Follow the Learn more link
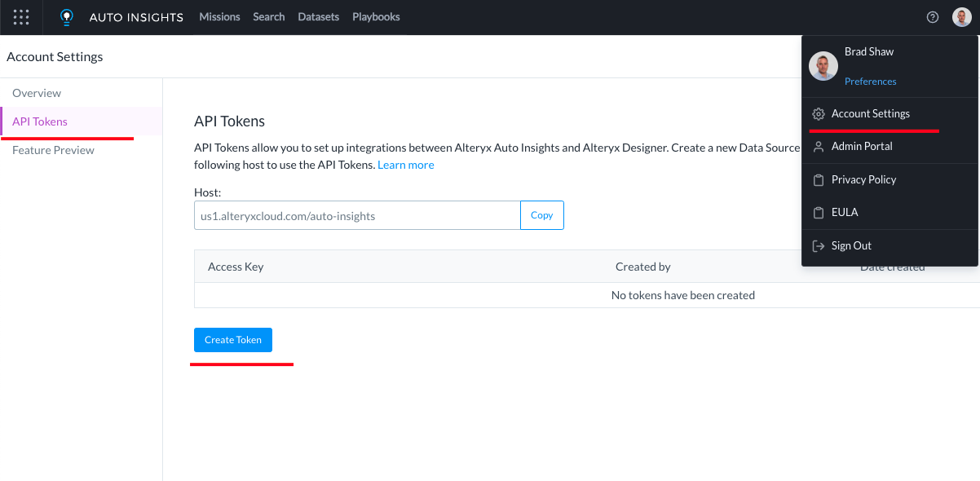 [x=406, y=165]
